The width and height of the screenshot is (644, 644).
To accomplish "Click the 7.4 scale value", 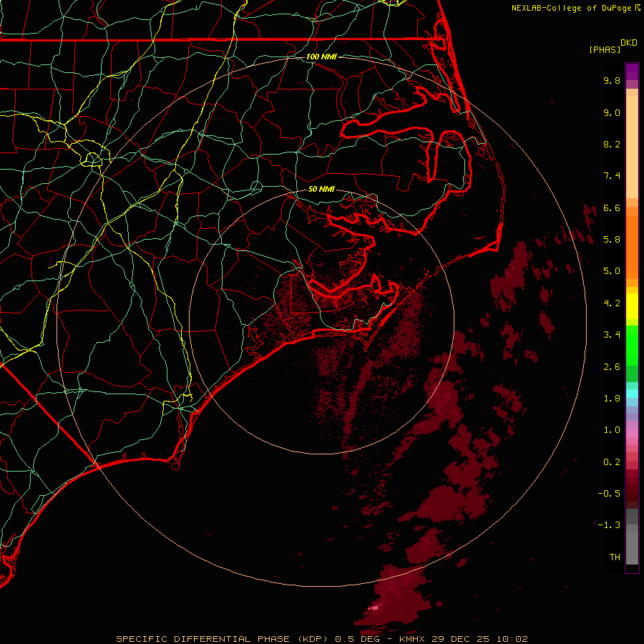I will click(612, 176).
